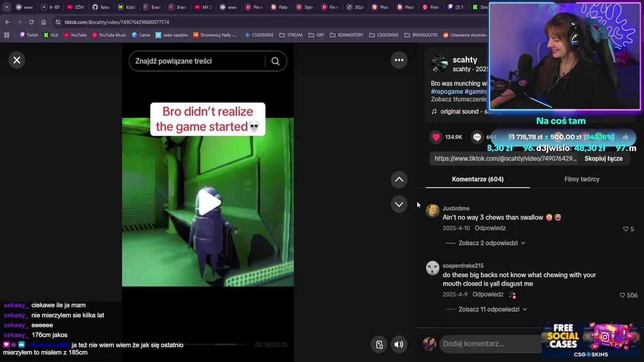Image resolution: width=644 pixels, height=362 pixels.
Task: Open the Canva bookmark
Action: click(x=141, y=35)
